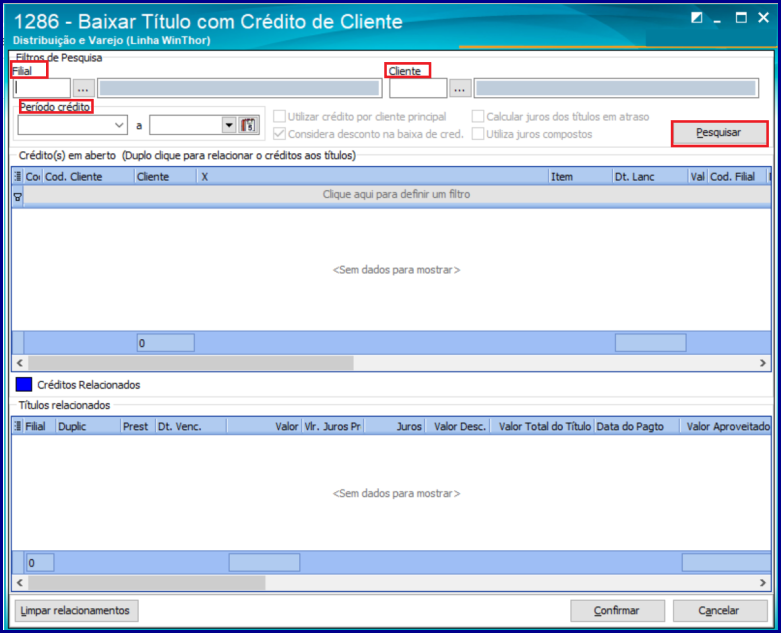Image resolution: width=781 pixels, height=633 pixels.
Task: Sort by Cod. Cliente column header
Action: click(88, 177)
